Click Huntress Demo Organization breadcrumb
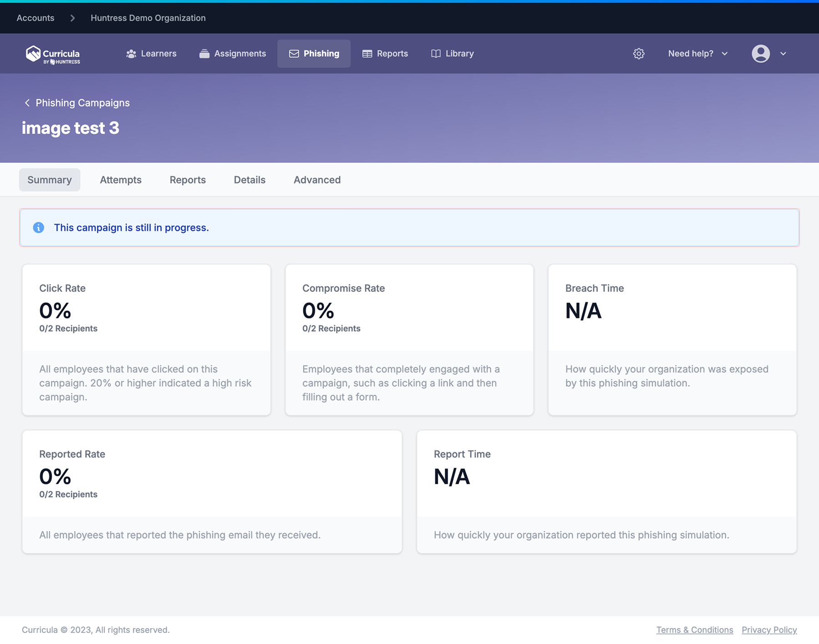 pyautogui.click(x=148, y=18)
